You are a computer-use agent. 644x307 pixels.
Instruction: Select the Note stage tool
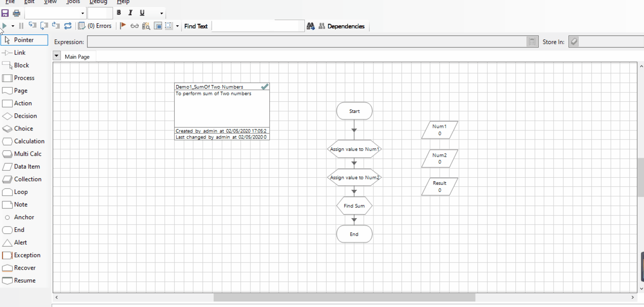pyautogui.click(x=15, y=204)
